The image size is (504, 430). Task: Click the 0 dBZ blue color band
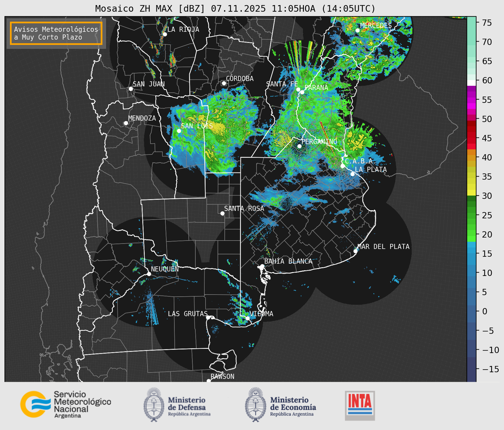pyautogui.click(x=471, y=311)
